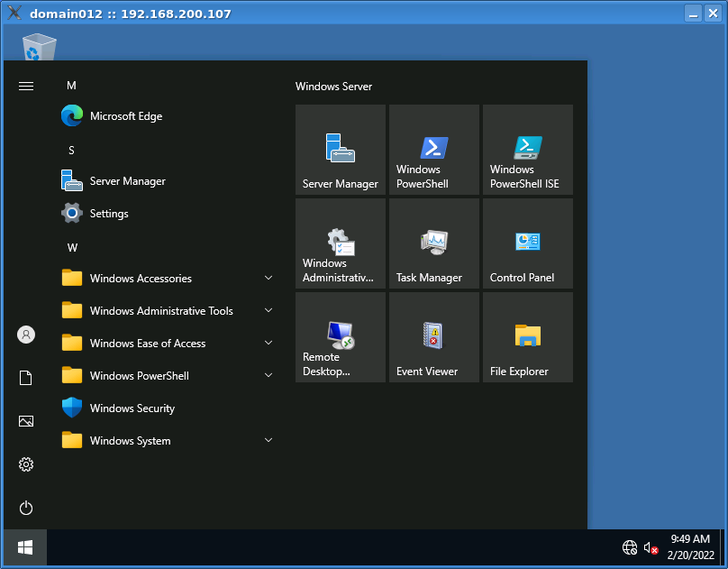Launch Microsoft Edge from the app list
This screenshot has width=728, height=569.
click(126, 116)
